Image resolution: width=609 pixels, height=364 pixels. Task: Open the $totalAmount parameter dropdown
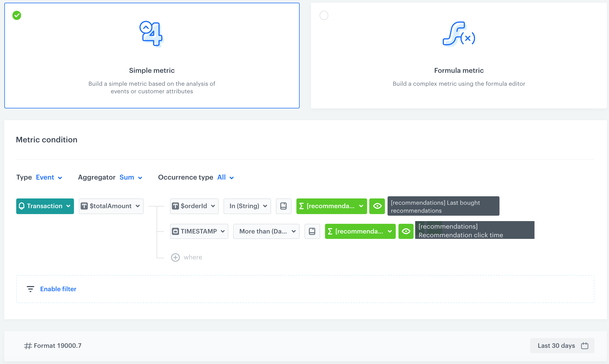[x=111, y=206]
